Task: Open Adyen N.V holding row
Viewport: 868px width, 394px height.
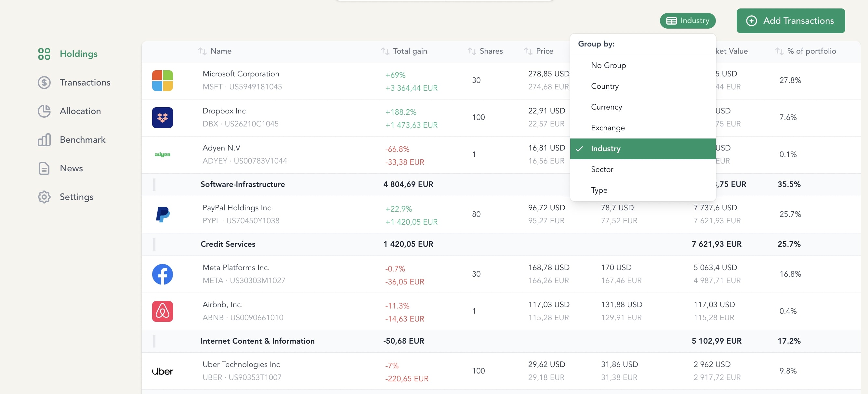Action: point(501,155)
